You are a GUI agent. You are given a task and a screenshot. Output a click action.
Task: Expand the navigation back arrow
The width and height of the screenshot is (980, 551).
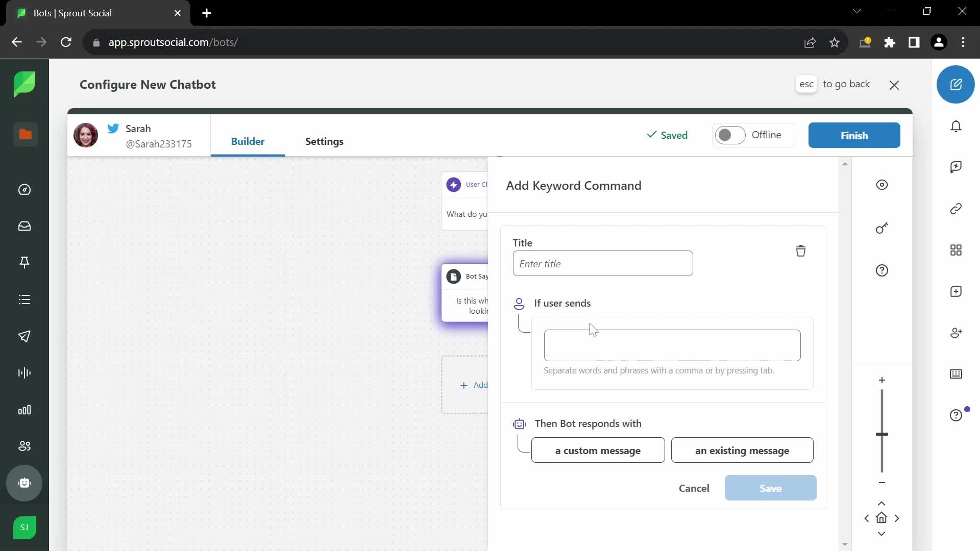coord(17,42)
